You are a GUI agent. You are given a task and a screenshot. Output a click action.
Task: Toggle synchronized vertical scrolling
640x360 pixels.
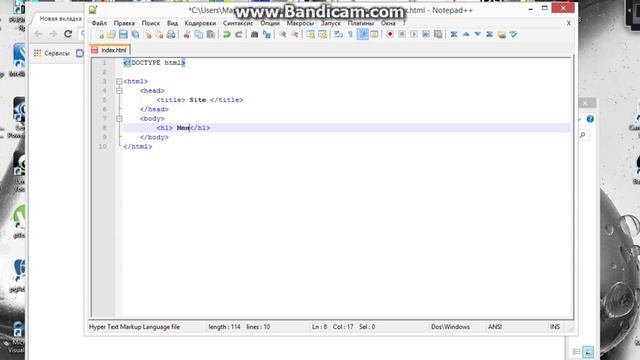[x=311, y=35]
